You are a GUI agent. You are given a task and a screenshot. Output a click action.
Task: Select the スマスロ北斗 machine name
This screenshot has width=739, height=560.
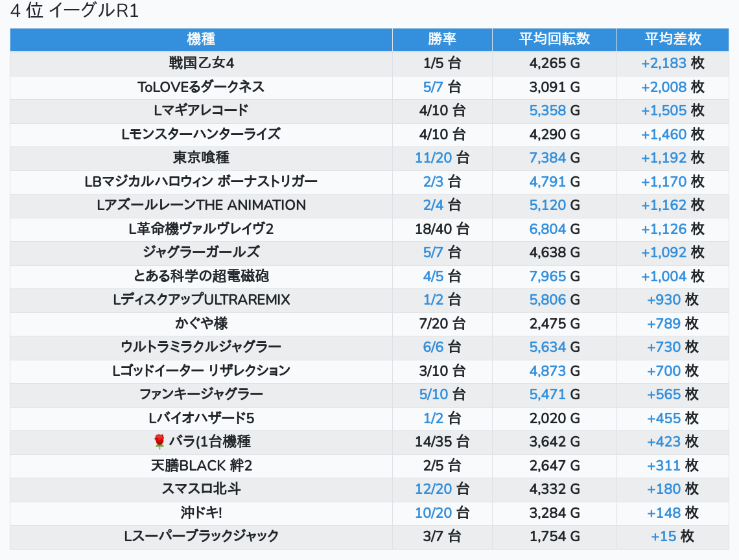tap(201, 489)
